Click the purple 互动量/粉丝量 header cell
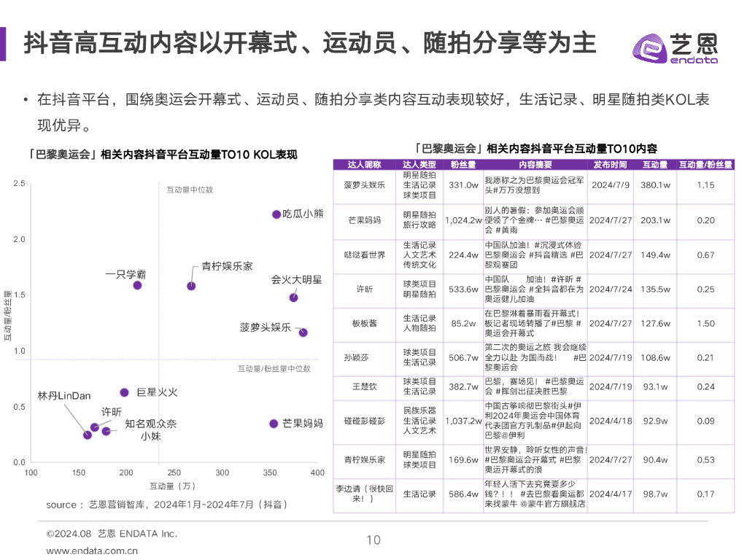Image resolution: width=747 pixels, height=560 pixels. 705,163
